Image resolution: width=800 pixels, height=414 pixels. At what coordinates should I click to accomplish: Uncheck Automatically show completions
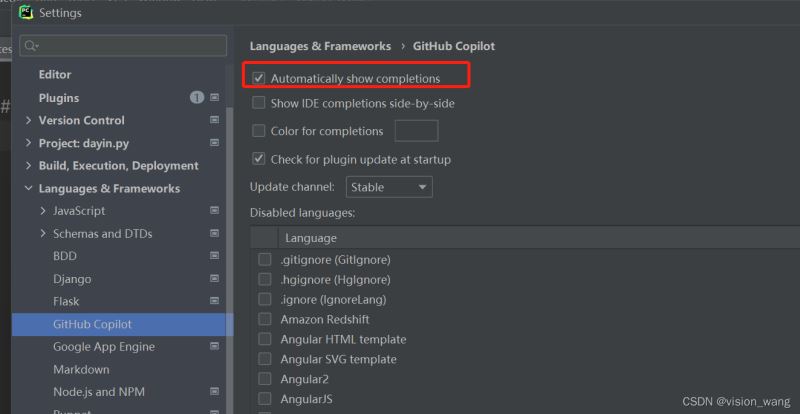pyautogui.click(x=259, y=78)
